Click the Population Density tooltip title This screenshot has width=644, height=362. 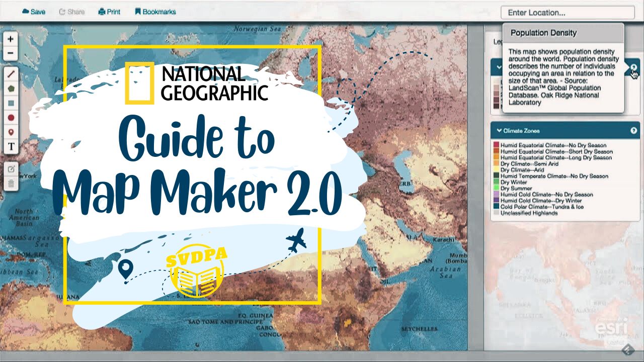click(x=544, y=33)
